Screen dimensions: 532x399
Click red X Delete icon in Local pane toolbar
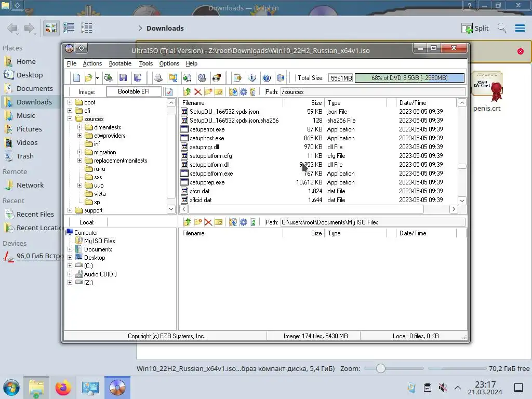coord(208,222)
